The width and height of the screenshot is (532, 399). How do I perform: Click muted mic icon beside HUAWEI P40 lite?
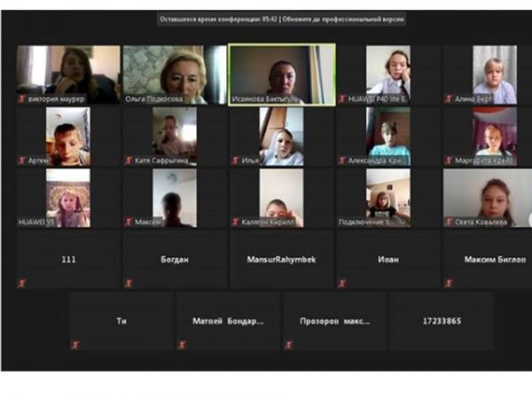coord(341,99)
